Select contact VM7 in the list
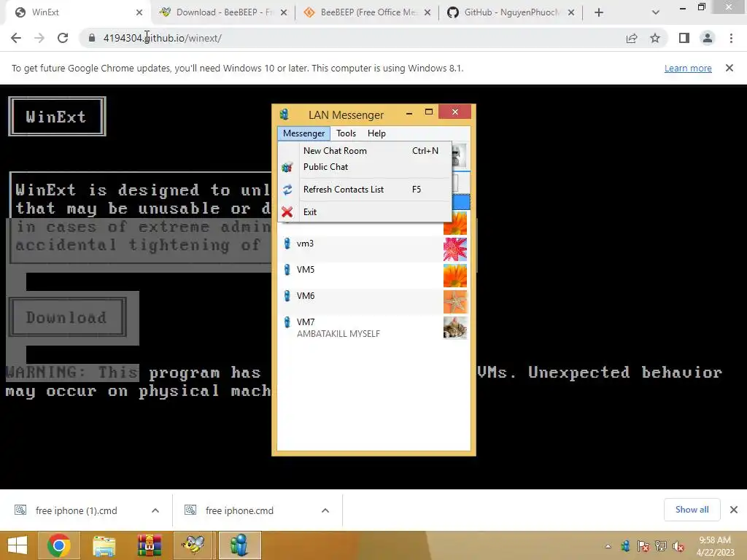Screen dimensions: 747x560 [x=373, y=327]
